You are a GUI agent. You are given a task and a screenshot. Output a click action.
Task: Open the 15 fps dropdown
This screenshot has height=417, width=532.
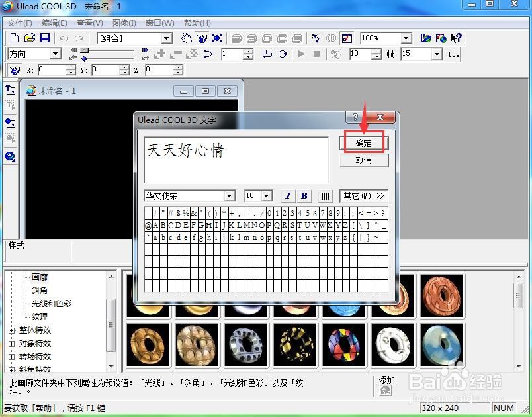coord(437,54)
